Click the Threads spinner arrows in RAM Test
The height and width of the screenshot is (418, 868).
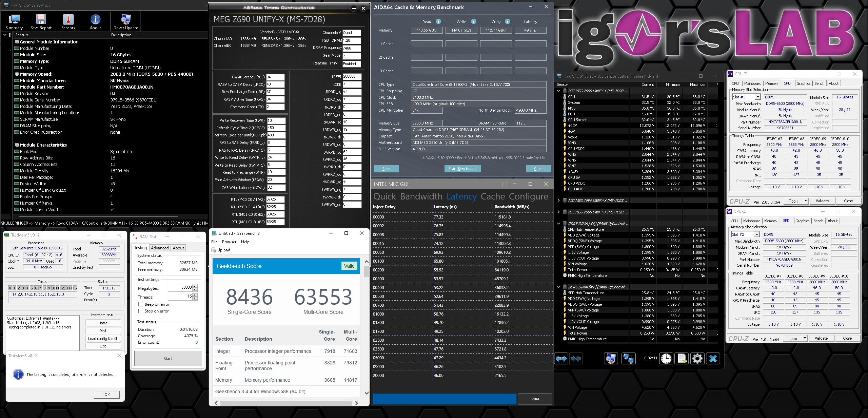[195, 297]
